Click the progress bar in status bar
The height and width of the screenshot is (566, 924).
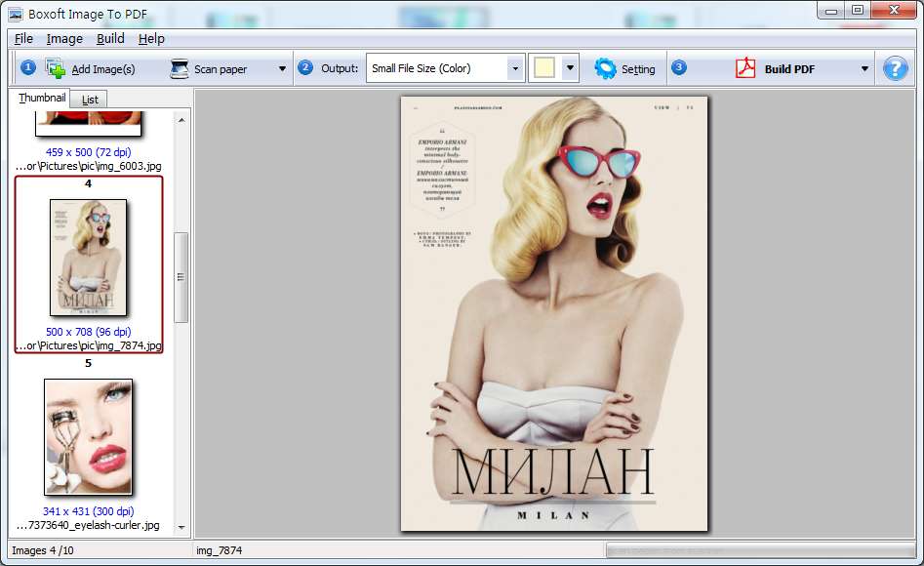[760, 550]
